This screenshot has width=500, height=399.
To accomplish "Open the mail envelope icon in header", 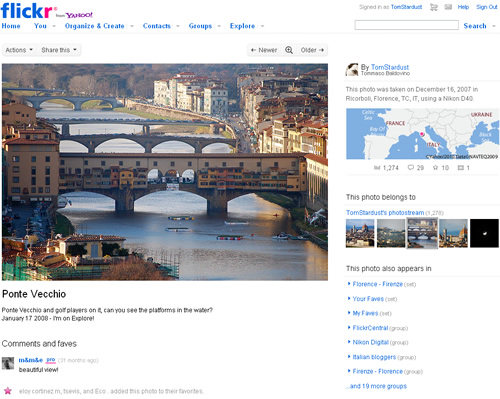I will click(448, 7).
